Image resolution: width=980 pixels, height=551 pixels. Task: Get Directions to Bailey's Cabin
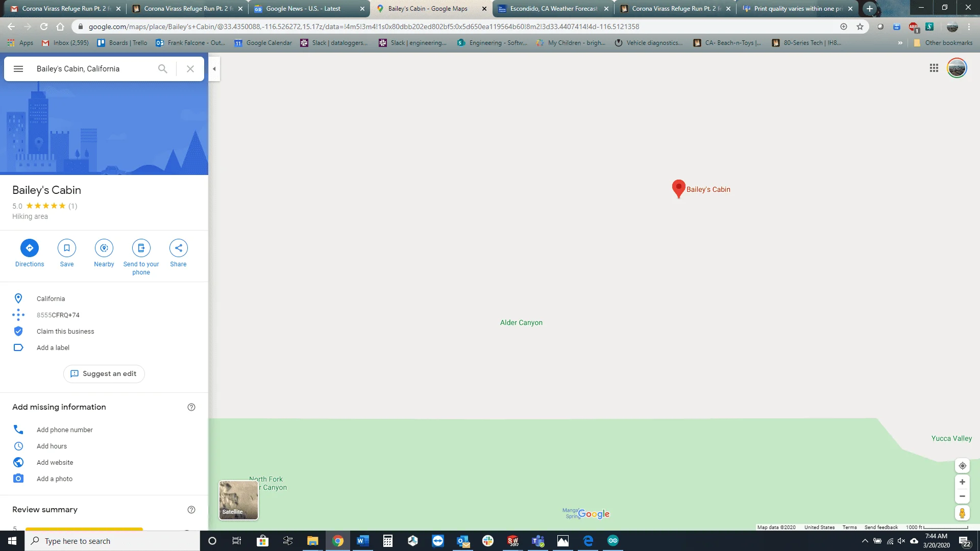click(x=30, y=253)
